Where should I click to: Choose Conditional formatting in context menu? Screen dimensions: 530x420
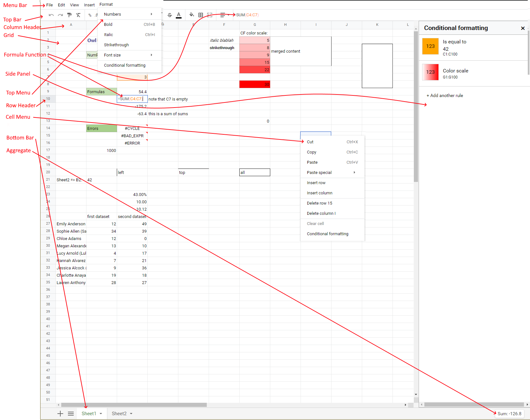(332, 234)
